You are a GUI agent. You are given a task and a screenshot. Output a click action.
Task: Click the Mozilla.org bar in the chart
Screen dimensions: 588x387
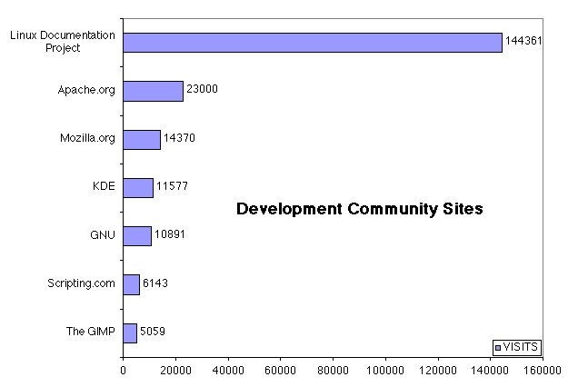pyautogui.click(x=141, y=139)
